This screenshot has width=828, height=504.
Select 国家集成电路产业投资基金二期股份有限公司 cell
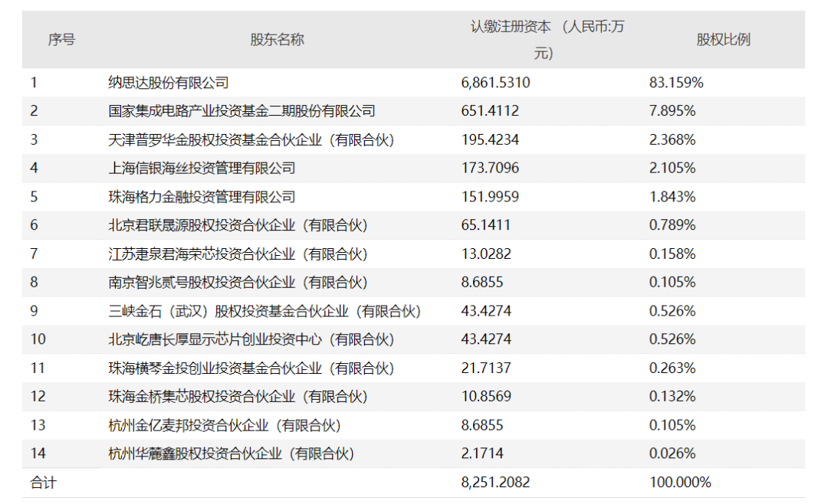point(242,111)
